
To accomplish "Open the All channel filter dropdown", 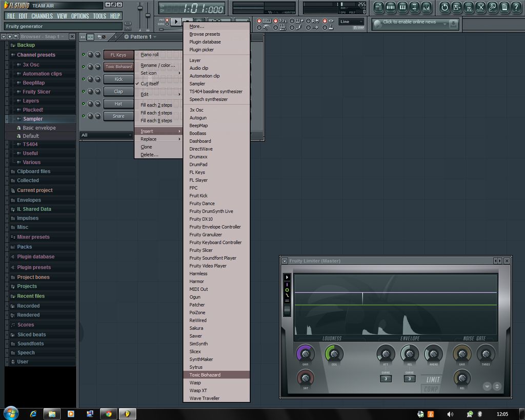I will click(x=106, y=135).
